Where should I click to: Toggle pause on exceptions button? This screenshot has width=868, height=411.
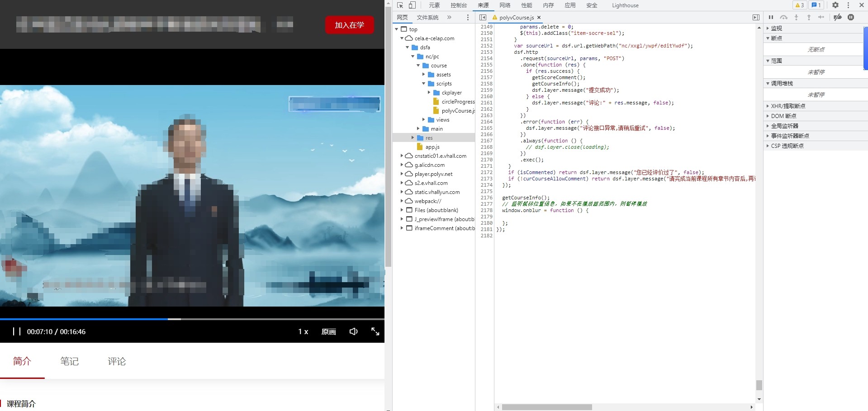click(x=851, y=17)
